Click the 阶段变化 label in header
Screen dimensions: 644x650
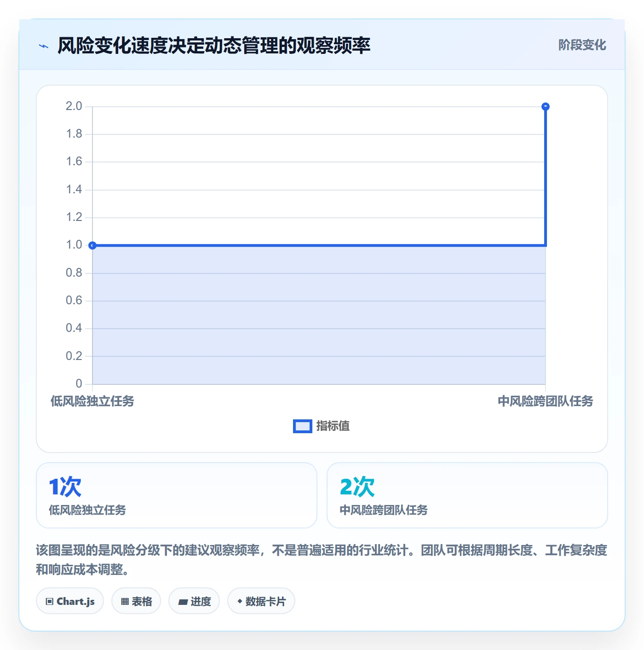pos(582,45)
